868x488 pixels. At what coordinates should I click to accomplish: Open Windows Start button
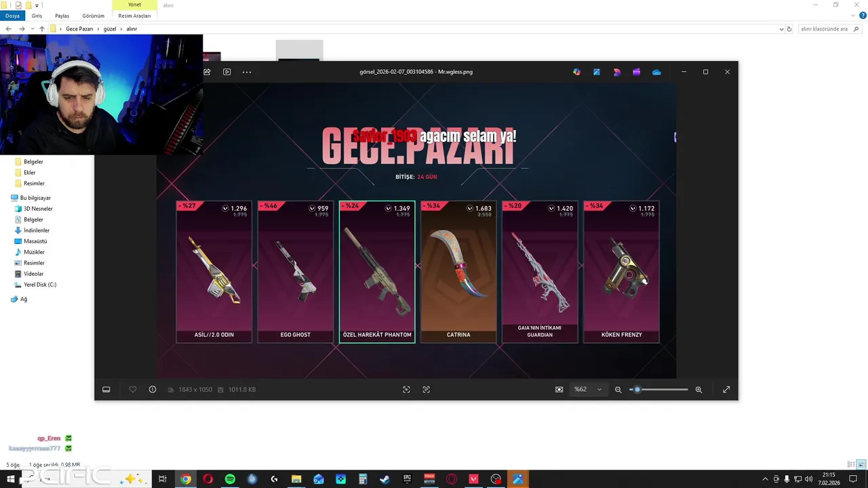click(x=11, y=479)
